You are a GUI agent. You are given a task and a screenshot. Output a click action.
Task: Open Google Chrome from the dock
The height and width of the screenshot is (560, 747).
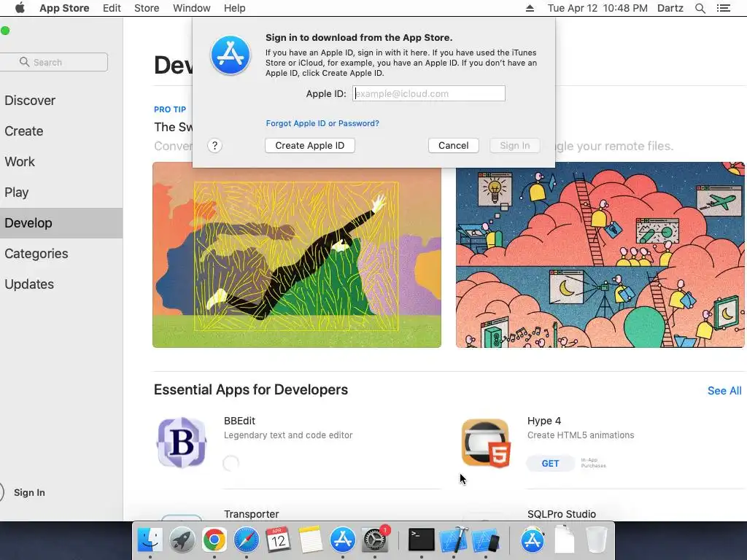pyautogui.click(x=214, y=540)
